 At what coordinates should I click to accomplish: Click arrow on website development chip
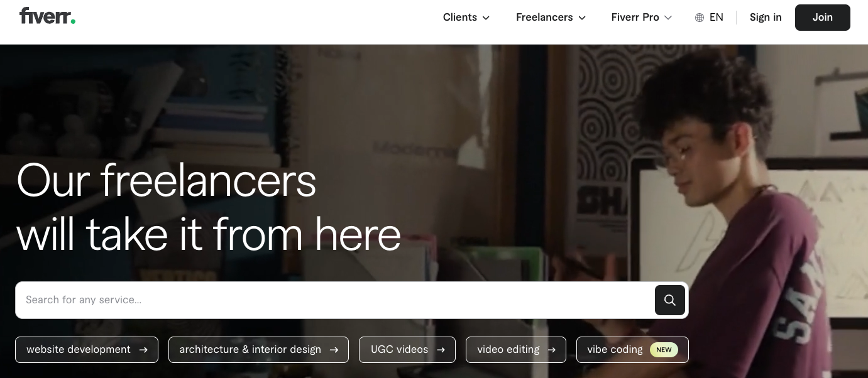[143, 350]
